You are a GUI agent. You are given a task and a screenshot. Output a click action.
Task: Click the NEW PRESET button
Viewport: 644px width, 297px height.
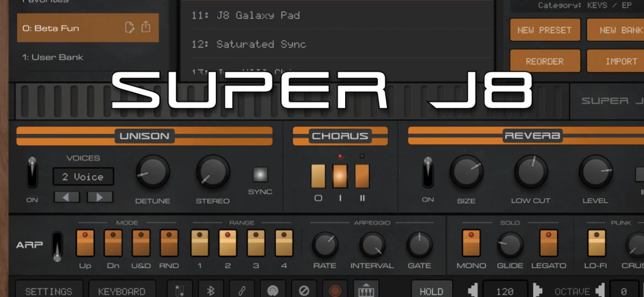tap(545, 30)
